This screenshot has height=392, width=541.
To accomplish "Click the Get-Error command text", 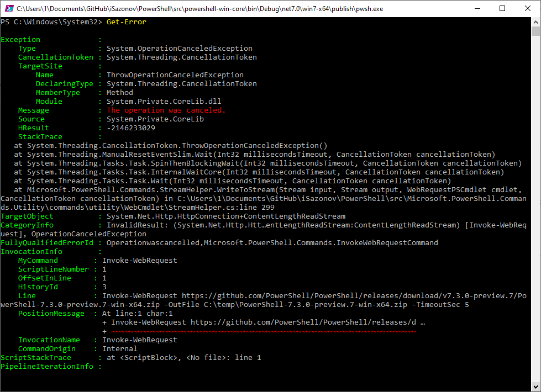I will 127,22.
